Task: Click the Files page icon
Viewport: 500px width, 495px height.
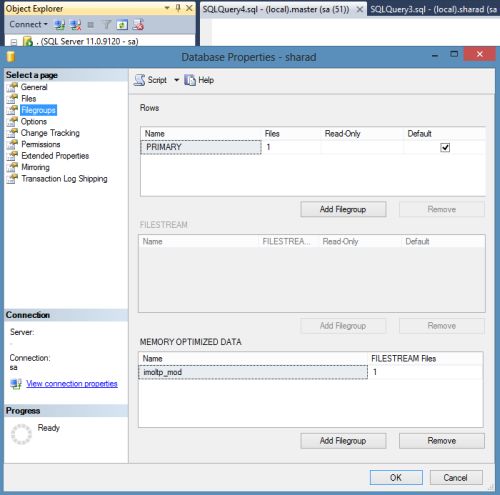Action: 12,99
